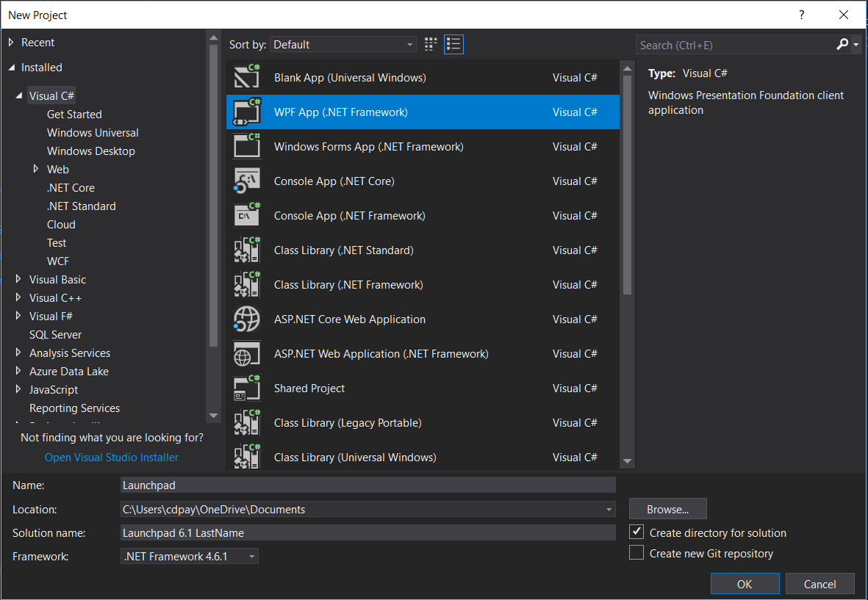Switch to small icons grid view
Viewport: 868px width, 600px height.
(x=431, y=44)
